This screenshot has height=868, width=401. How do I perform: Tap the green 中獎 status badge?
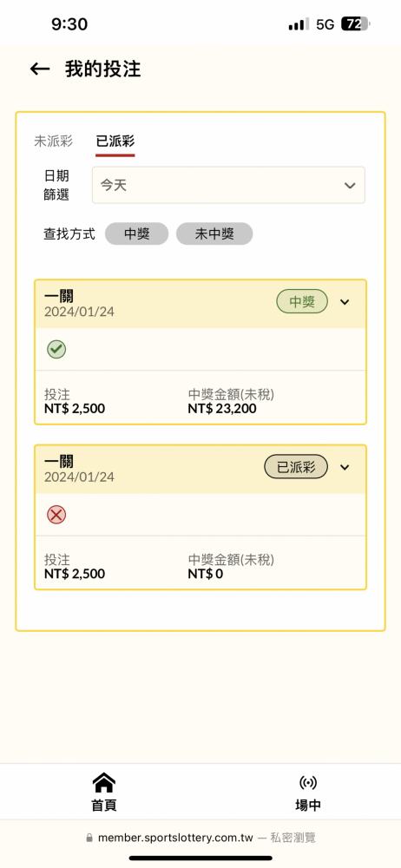(302, 302)
